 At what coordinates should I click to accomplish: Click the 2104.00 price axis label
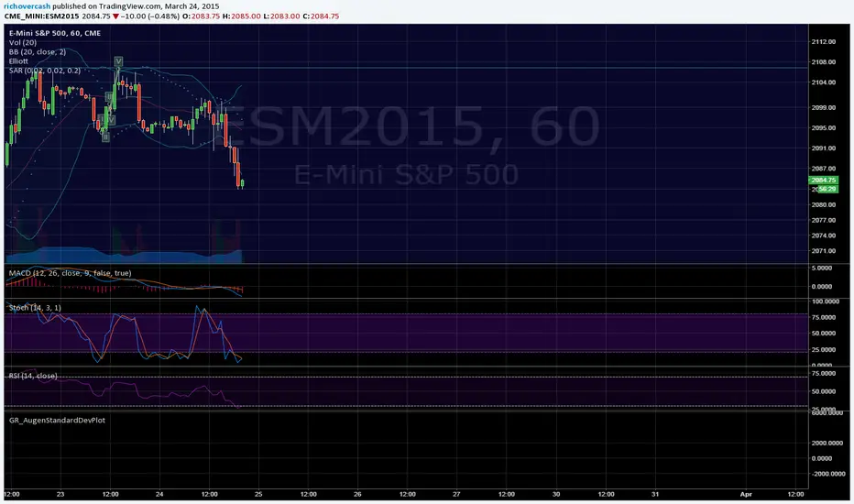(x=823, y=82)
